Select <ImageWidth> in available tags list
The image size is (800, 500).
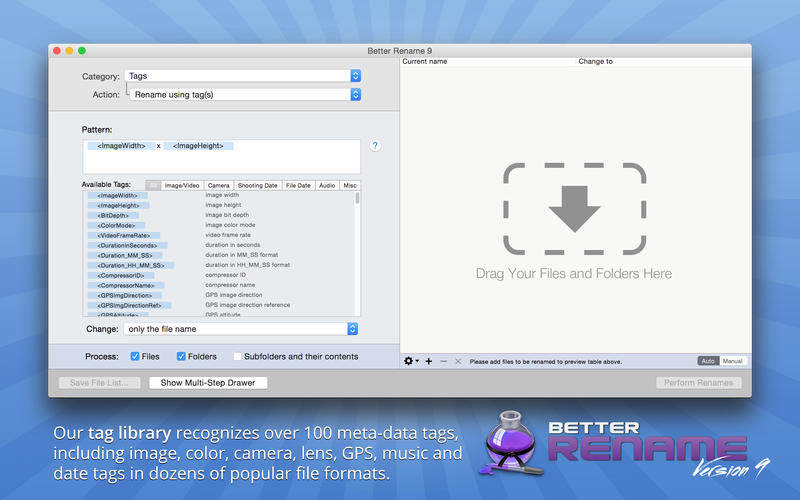coord(117,195)
